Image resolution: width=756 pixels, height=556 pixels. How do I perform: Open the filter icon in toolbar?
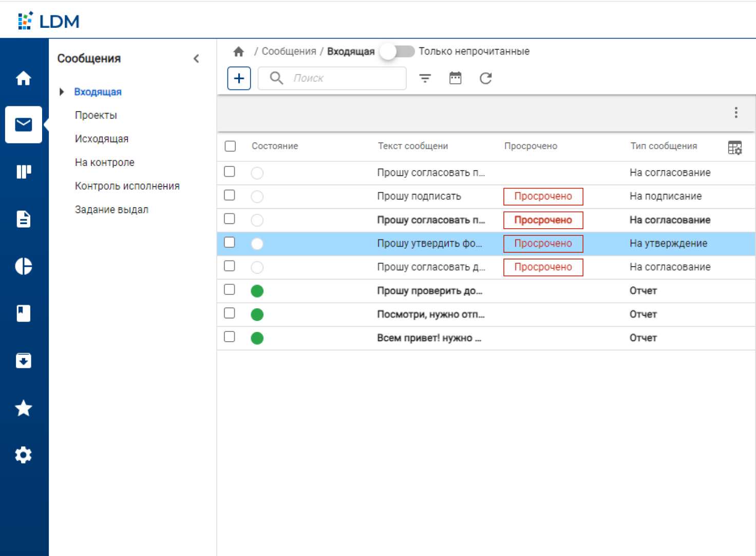(x=425, y=78)
